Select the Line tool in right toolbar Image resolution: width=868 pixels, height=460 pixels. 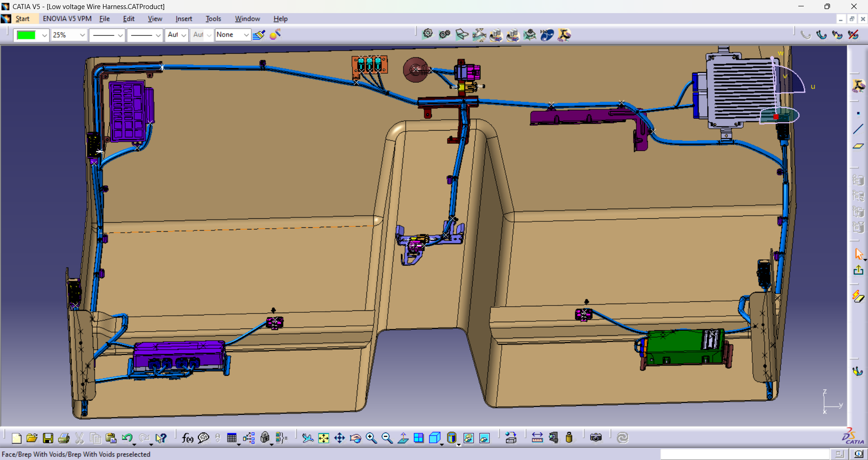858,129
